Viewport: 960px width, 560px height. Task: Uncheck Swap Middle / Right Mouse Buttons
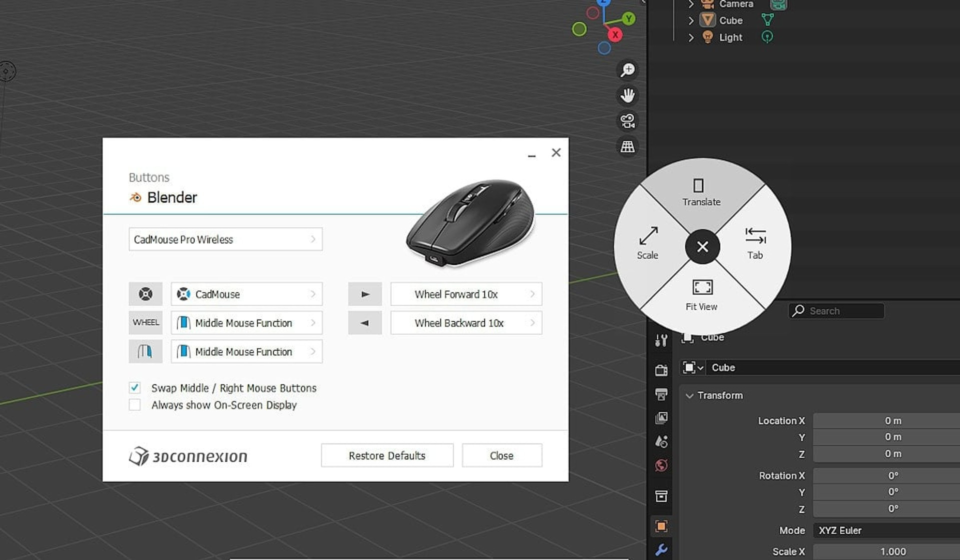tap(134, 387)
